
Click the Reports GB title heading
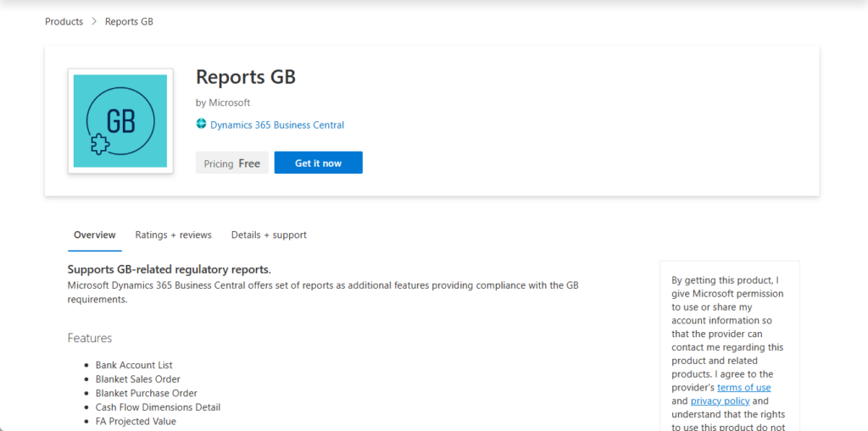(245, 77)
